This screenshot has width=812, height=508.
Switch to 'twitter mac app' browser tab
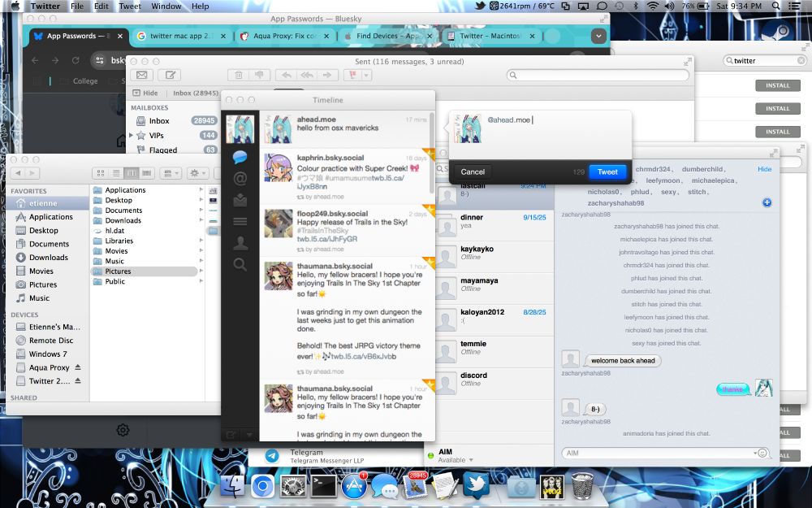coord(181,36)
